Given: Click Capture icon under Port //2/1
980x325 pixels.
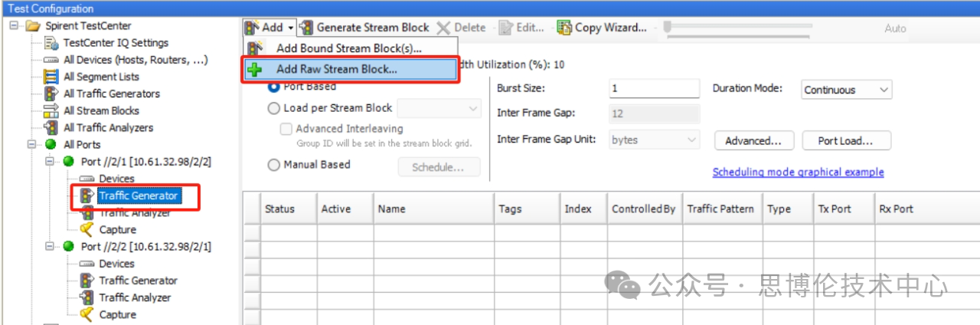Looking at the screenshot, I should pos(87,229).
